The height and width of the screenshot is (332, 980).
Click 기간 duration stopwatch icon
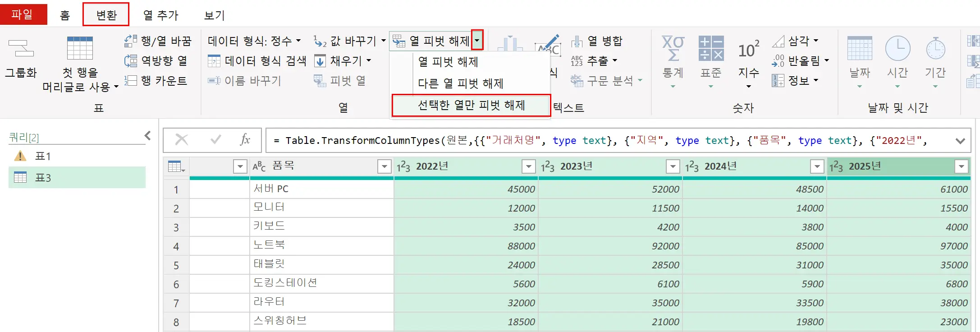coord(935,48)
